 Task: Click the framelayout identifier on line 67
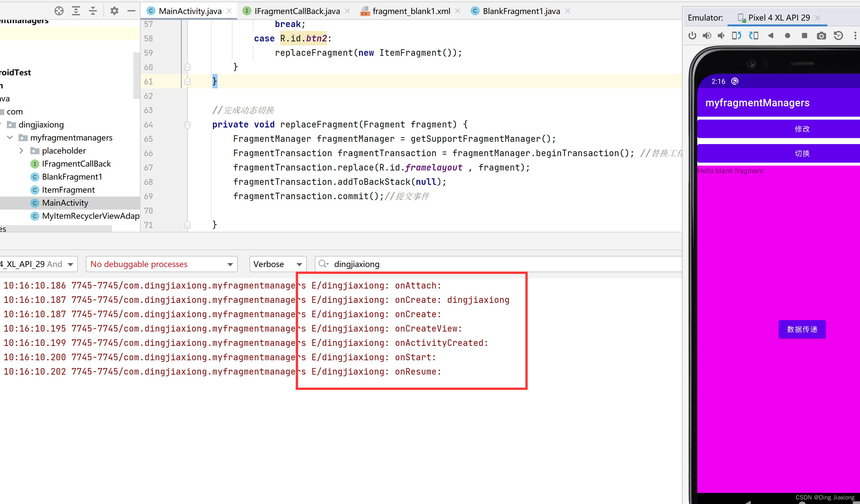pyautogui.click(x=434, y=168)
